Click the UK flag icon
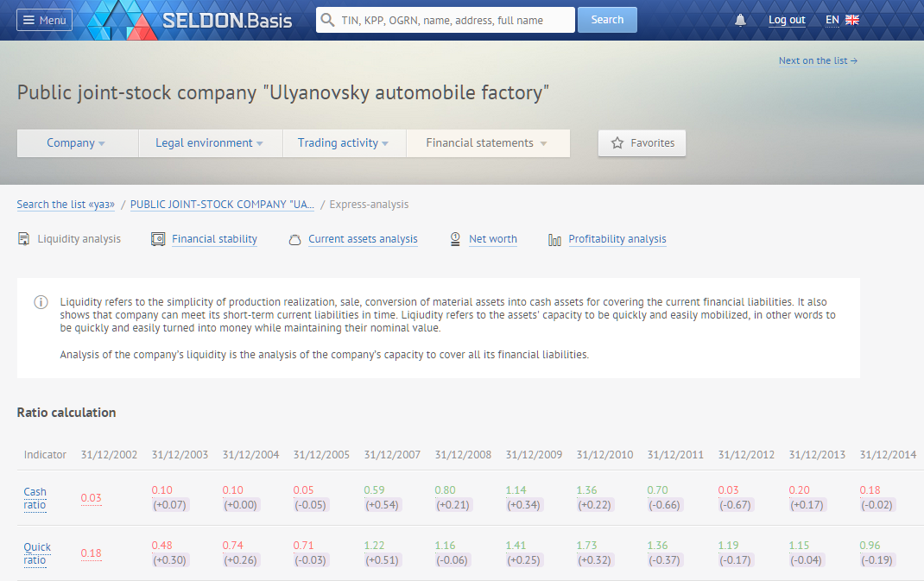Screen dimensions: 924x581 852,20
